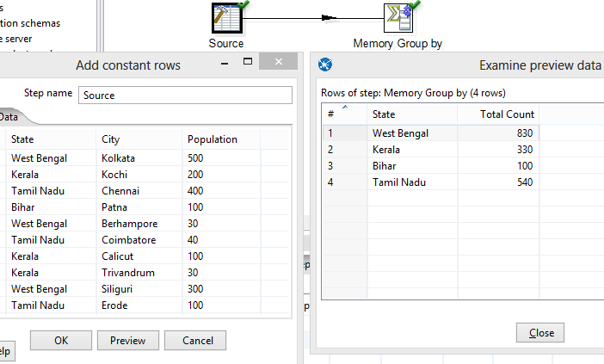Click the hop arrow between steps
The height and width of the screenshot is (364, 604).
coord(327,18)
